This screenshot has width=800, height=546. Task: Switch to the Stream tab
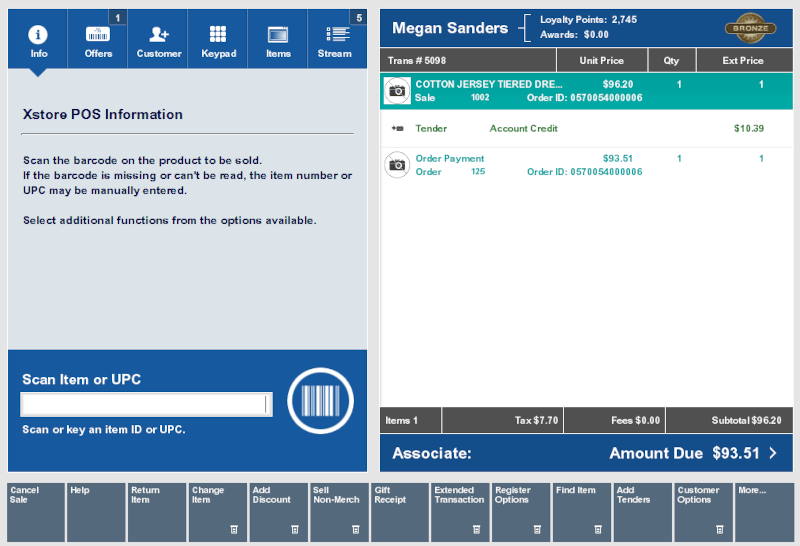pyautogui.click(x=337, y=39)
